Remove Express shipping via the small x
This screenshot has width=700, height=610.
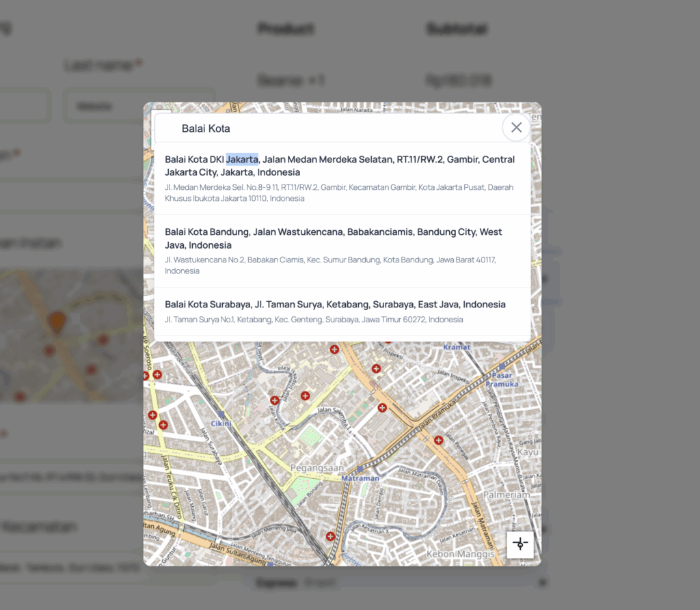tap(541, 583)
